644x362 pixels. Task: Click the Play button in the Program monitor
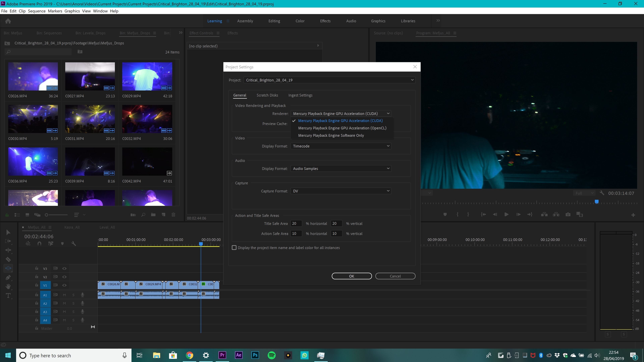point(506,215)
